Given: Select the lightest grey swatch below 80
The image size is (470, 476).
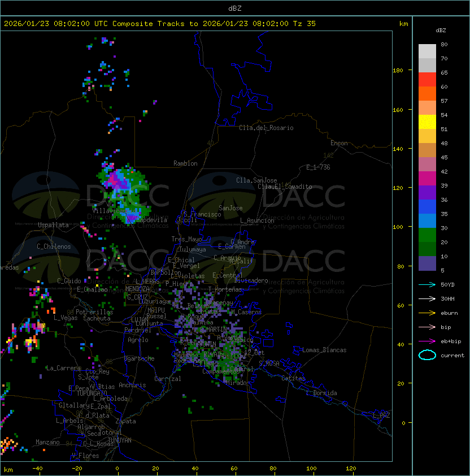Looking at the screenshot, I should pyautogui.click(x=427, y=51).
